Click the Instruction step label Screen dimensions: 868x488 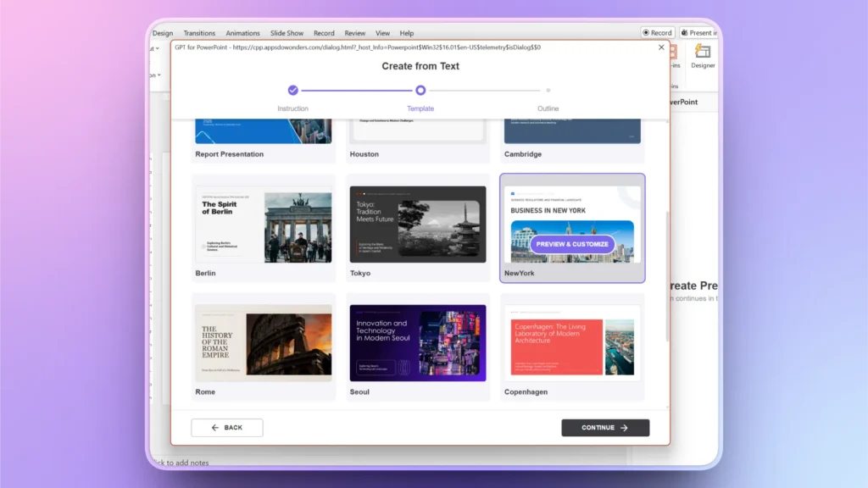(292, 108)
